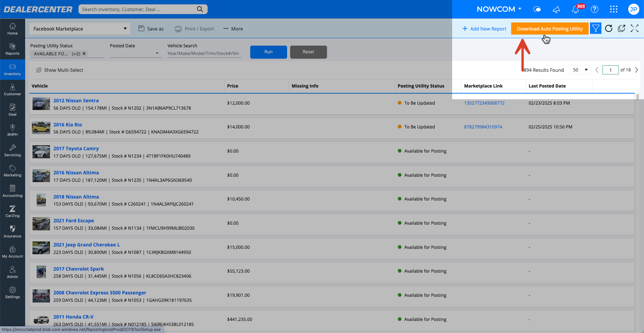Sort by the Posting Utility Status column header
Screen dimensions: 644x333
[421, 86]
